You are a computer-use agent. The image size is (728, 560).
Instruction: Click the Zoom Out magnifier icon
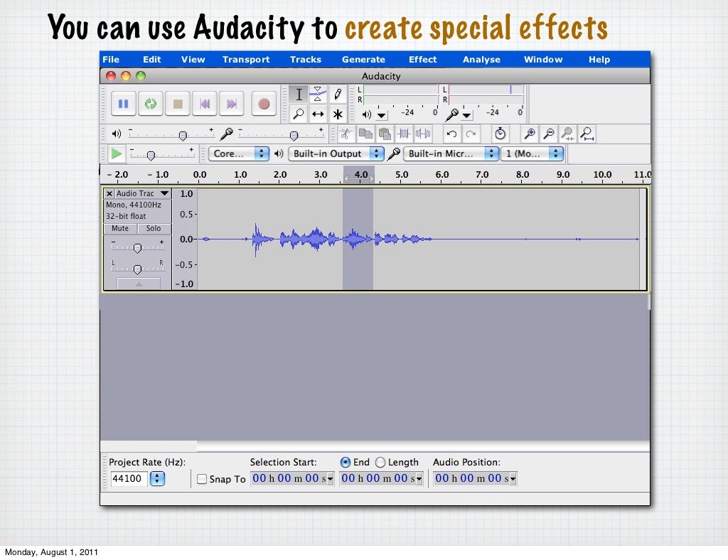coord(549,134)
